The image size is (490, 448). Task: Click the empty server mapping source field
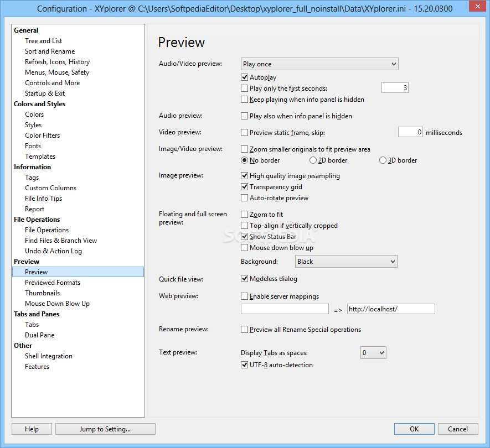(285, 309)
